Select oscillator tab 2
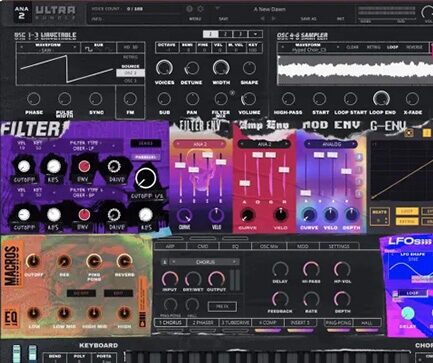Image resolution: width=433 pixels, height=363 pixels. click(x=226, y=34)
